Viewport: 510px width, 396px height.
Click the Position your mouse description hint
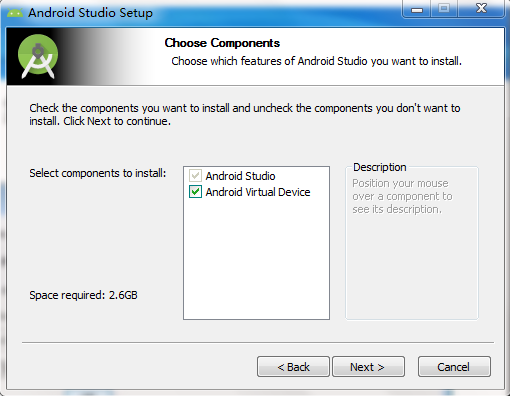(402, 196)
